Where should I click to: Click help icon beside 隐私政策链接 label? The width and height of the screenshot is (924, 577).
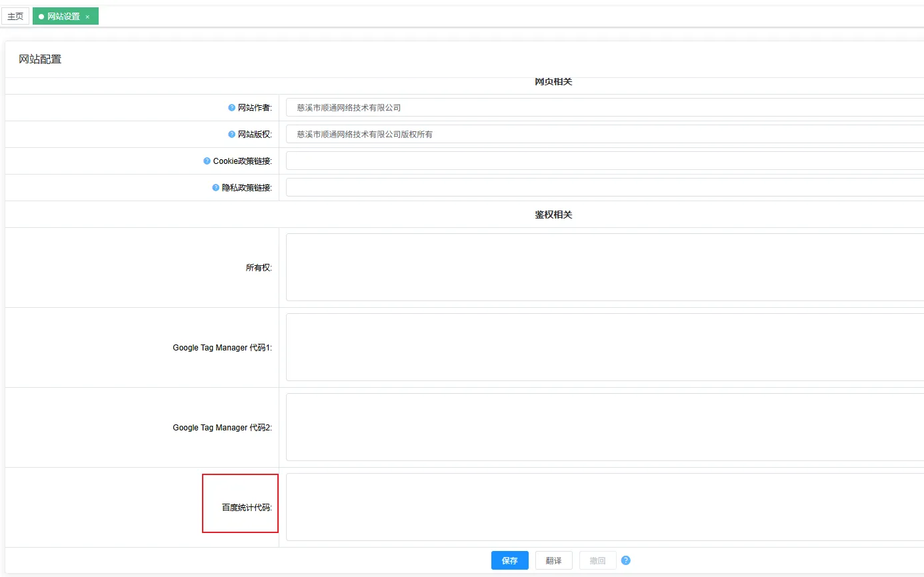click(x=215, y=188)
